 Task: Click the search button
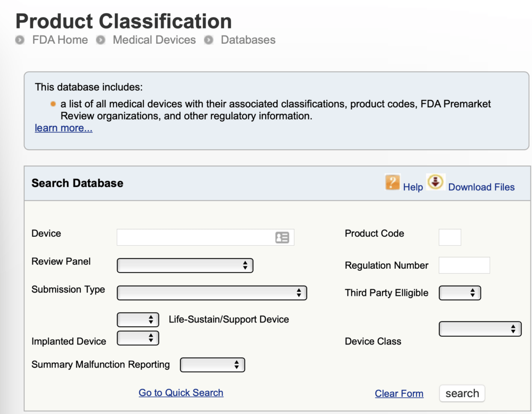pos(462,393)
